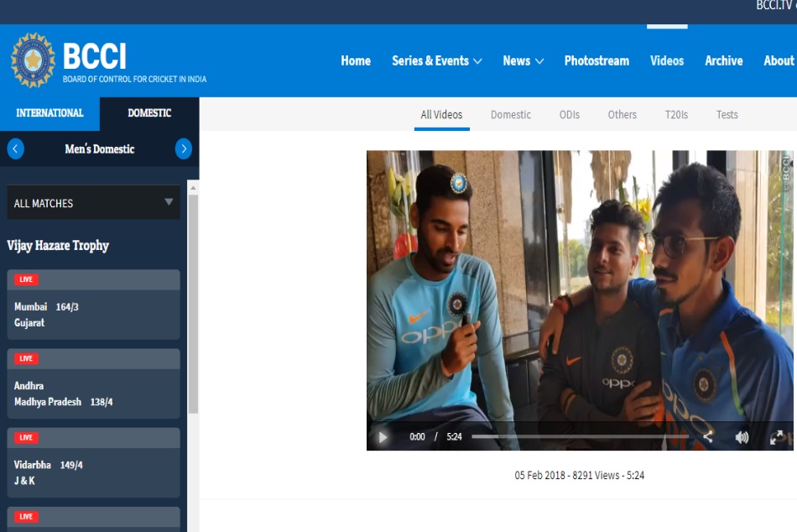Select the Domestic video filter
The height and width of the screenshot is (532, 797).
point(511,114)
